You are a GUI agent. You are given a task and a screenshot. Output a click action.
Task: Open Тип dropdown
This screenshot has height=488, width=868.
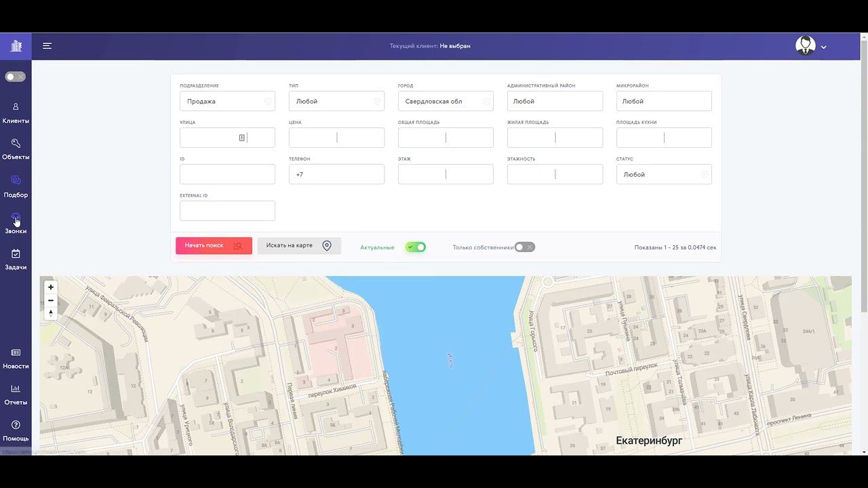tap(336, 101)
